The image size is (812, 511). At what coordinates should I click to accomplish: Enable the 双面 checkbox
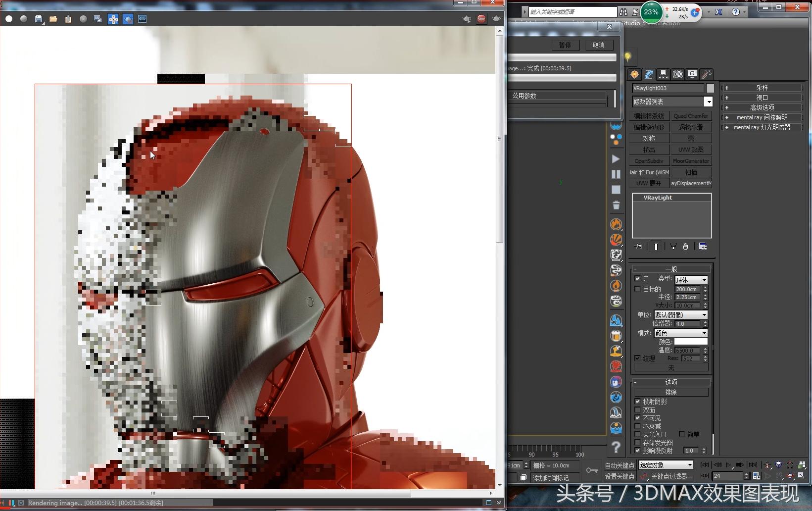click(x=637, y=410)
